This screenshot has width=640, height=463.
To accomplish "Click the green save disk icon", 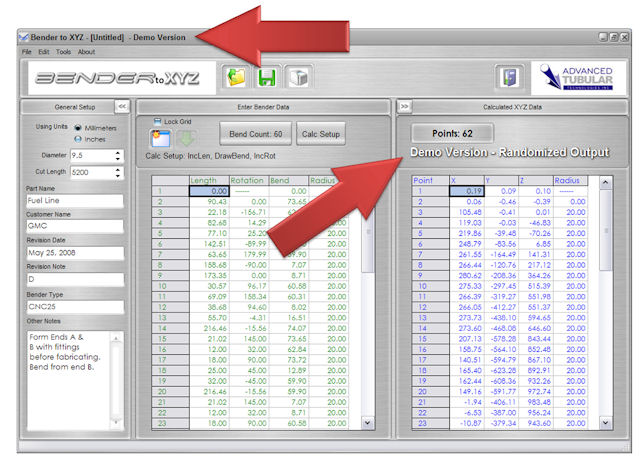I will click(x=267, y=77).
